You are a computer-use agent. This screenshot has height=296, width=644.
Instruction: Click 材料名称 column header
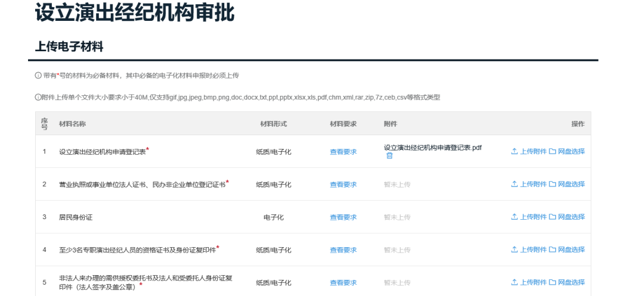click(x=72, y=124)
